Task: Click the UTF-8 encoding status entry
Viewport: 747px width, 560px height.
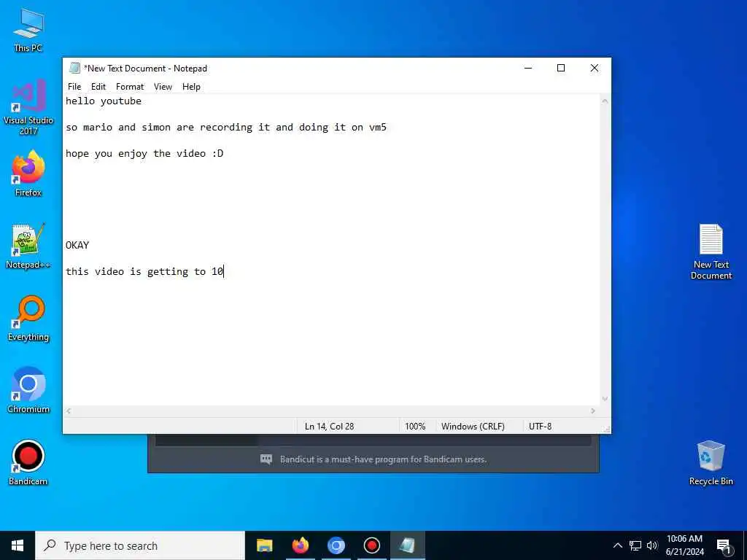Action: pyautogui.click(x=540, y=426)
